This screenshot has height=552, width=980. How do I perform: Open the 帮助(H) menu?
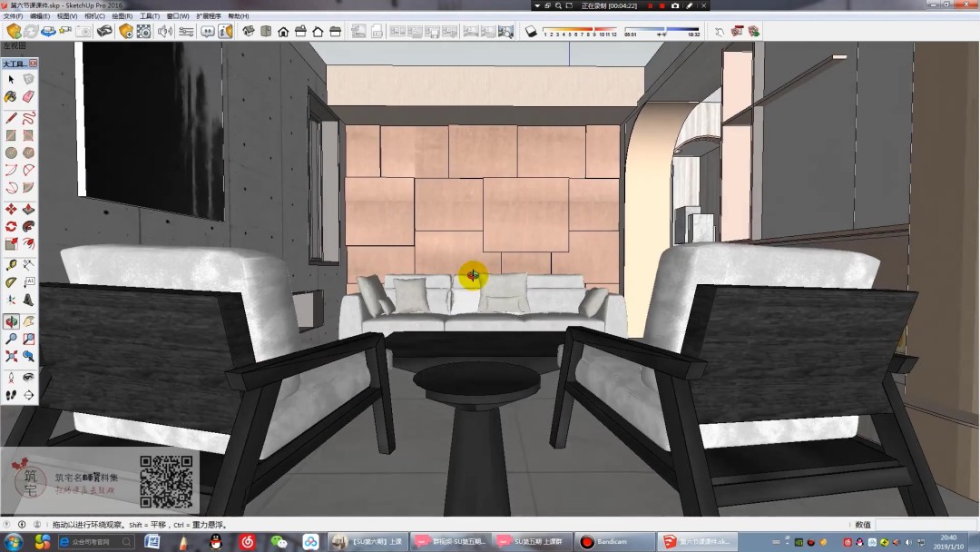click(238, 16)
